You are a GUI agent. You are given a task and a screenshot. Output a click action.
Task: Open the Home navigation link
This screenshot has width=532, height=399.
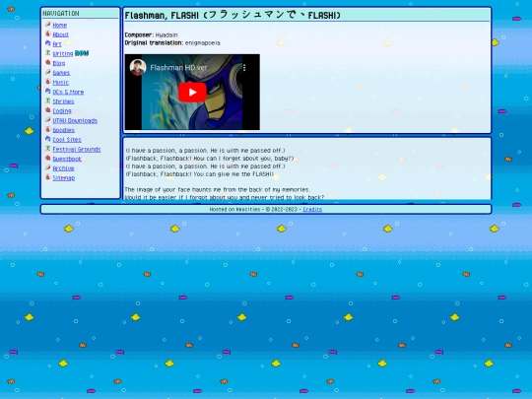pos(60,25)
